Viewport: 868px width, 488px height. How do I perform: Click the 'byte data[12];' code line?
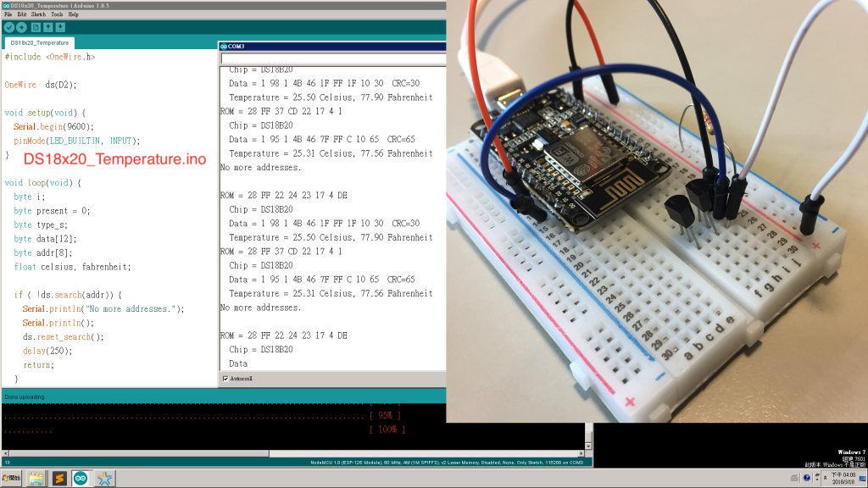[45, 239]
